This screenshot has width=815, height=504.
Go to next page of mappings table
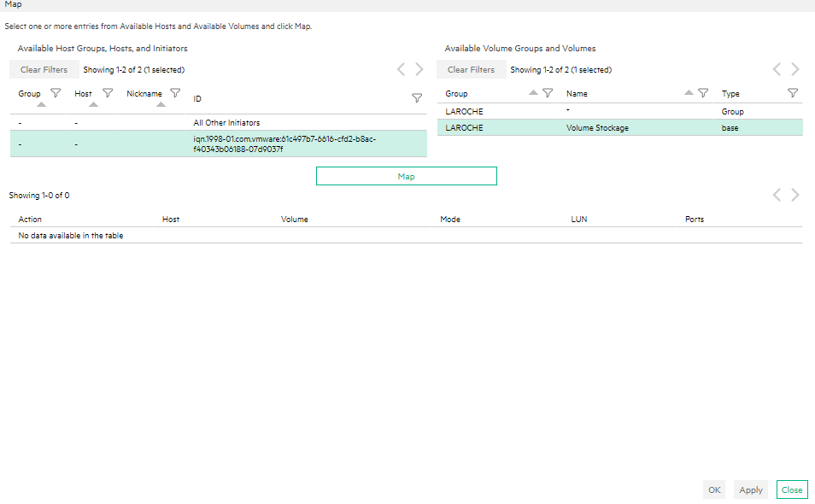click(x=794, y=195)
